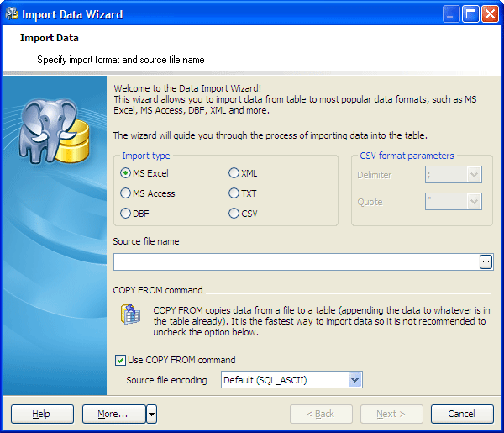The image size is (504, 433).
Task: Click the 'Source file encoding' label
Action: (166, 380)
